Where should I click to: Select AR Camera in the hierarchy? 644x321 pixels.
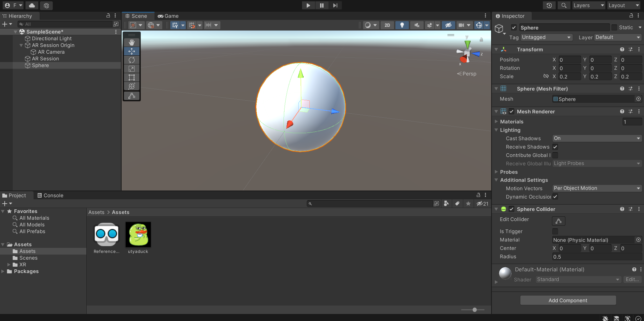51,52
